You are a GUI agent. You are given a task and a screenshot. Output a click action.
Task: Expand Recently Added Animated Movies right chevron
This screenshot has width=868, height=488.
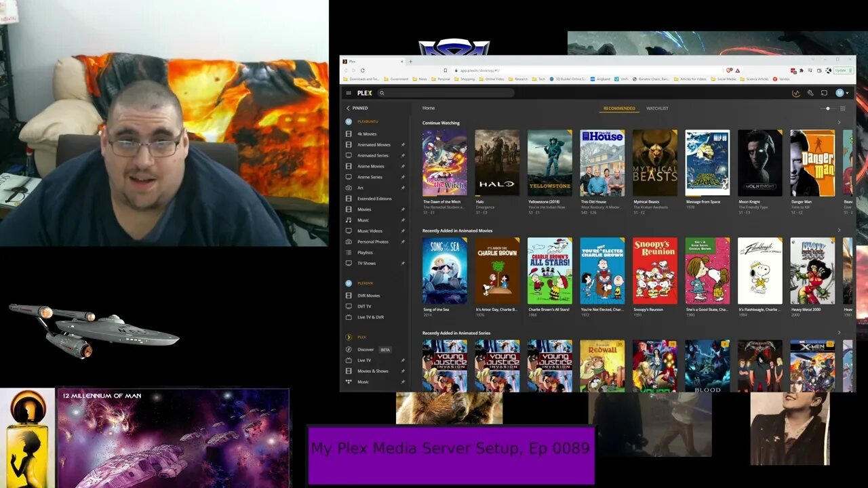(839, 230)
